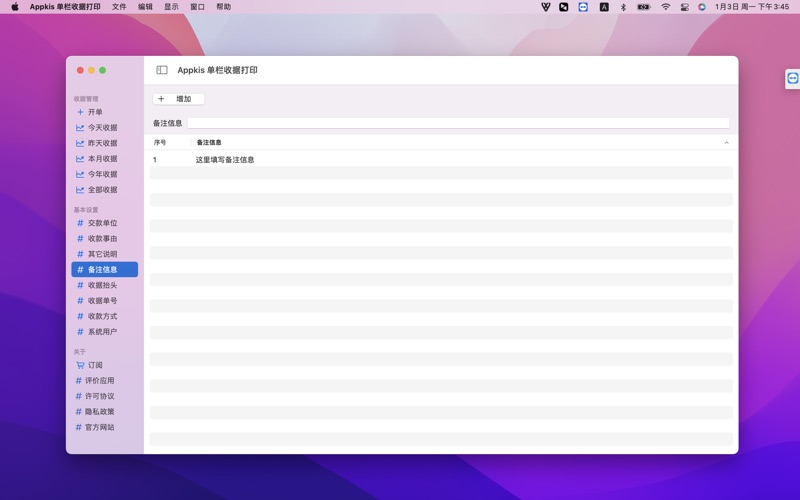Viewport: 800px width, 500px height.
Task: Open the 窗口 menu
Action: [197, 7]
